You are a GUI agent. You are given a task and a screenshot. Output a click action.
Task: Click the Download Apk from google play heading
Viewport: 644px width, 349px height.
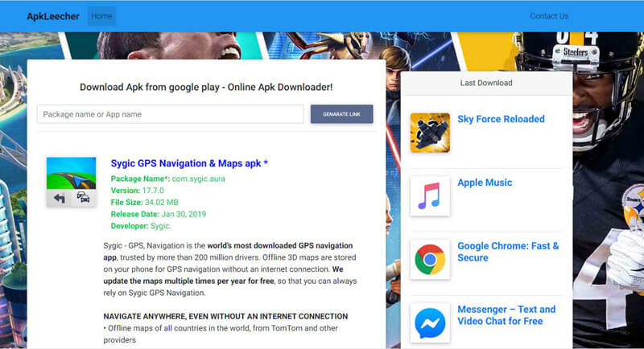[206, 87]
